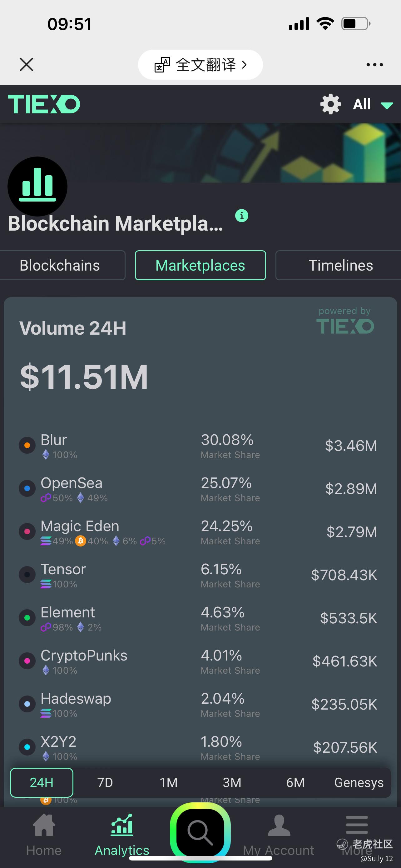Image resolution: width=401 pixels, height=868 pixels.
Task: Tap the green info icon
Action: tap(241, 215)
